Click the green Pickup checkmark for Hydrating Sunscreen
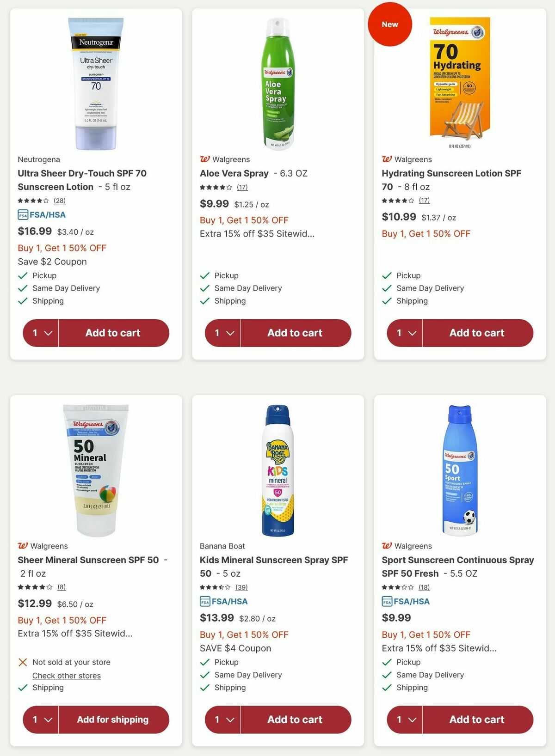Screen dimensions: 555x756 387,275
